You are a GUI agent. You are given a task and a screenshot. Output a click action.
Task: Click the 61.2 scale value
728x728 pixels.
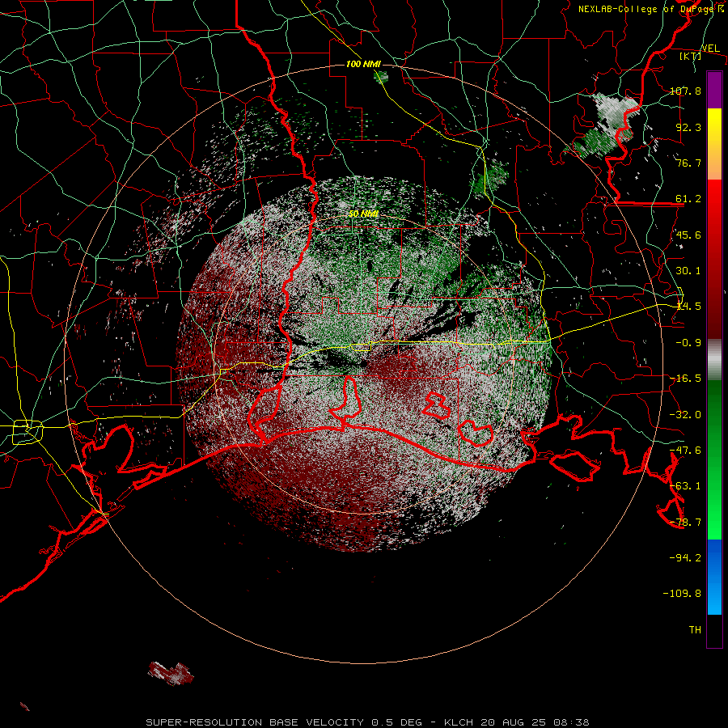[688, 199]
